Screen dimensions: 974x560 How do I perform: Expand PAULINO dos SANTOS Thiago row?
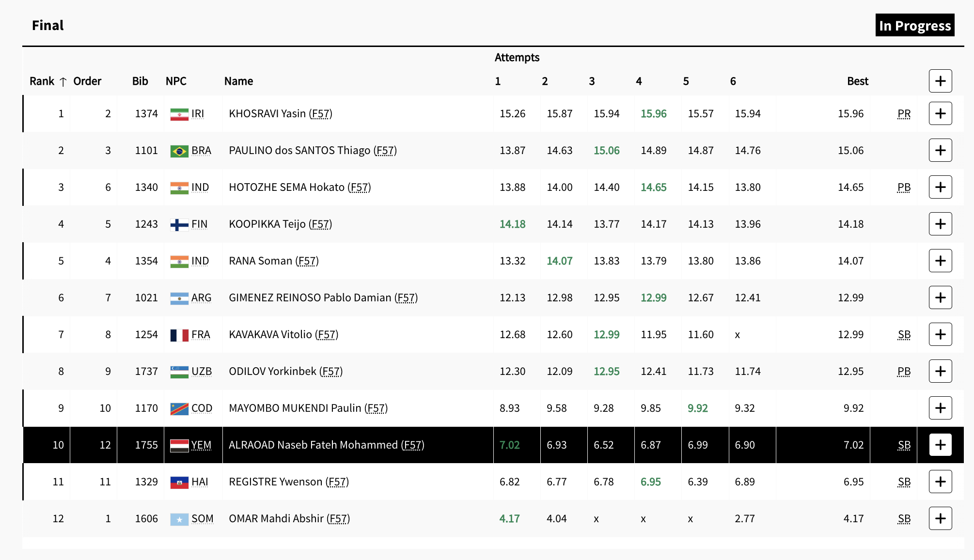pos(940,150)
